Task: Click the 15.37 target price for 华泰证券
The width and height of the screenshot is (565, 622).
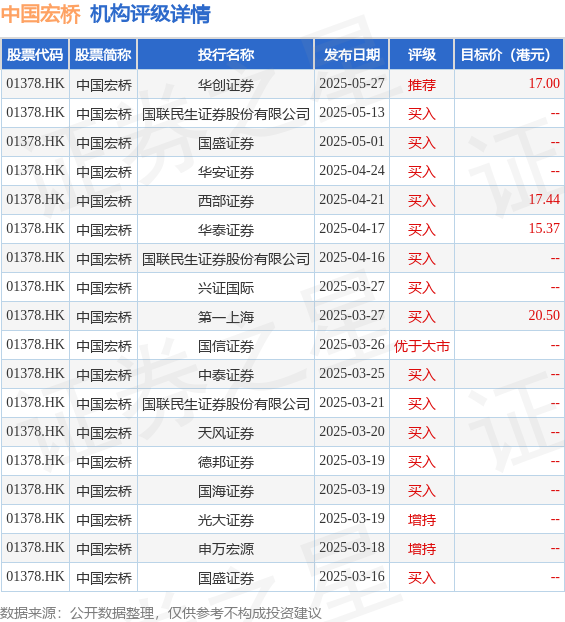Action: pyautogui.click(x=544, y=228)
